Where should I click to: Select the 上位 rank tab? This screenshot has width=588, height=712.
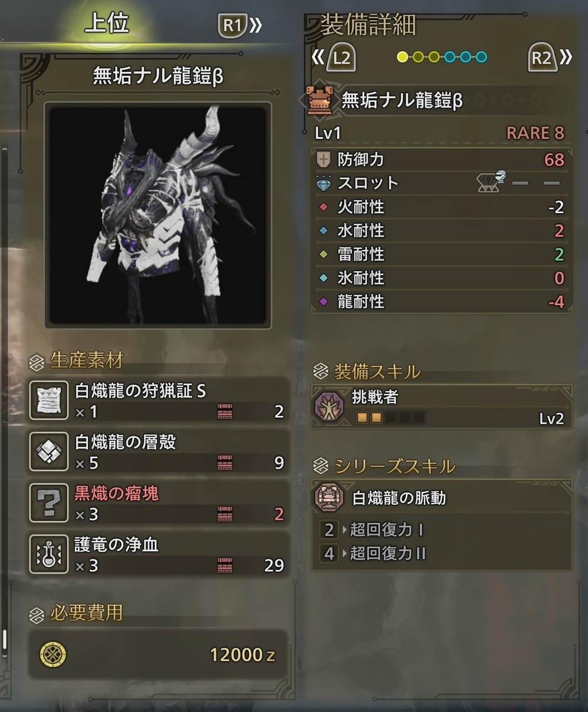[x=107, y=24]
